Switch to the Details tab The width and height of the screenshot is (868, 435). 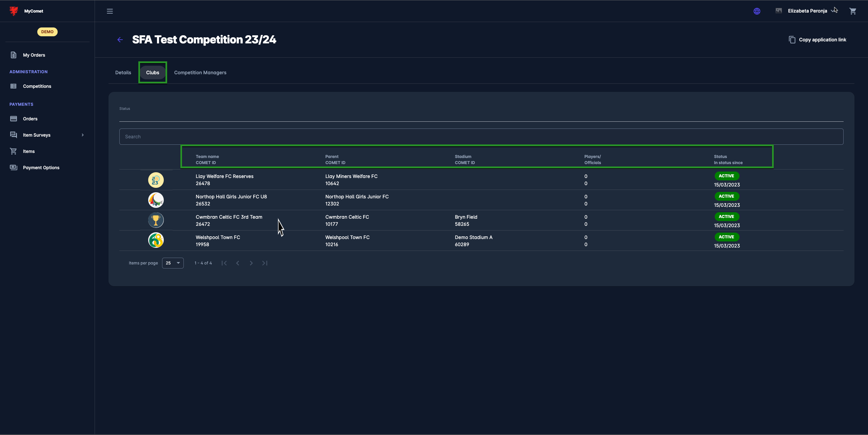(123, 73)
